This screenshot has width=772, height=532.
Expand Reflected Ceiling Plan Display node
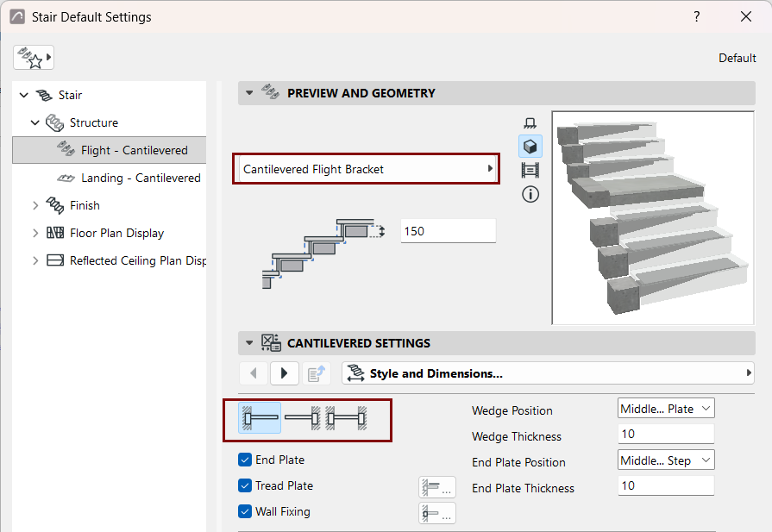(x=35, y=260)
